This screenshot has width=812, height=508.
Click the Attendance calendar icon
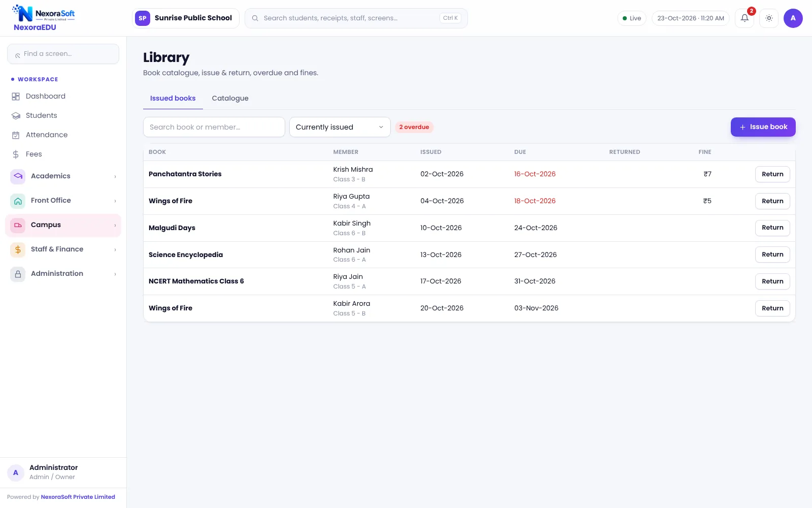tap(16, 135)
